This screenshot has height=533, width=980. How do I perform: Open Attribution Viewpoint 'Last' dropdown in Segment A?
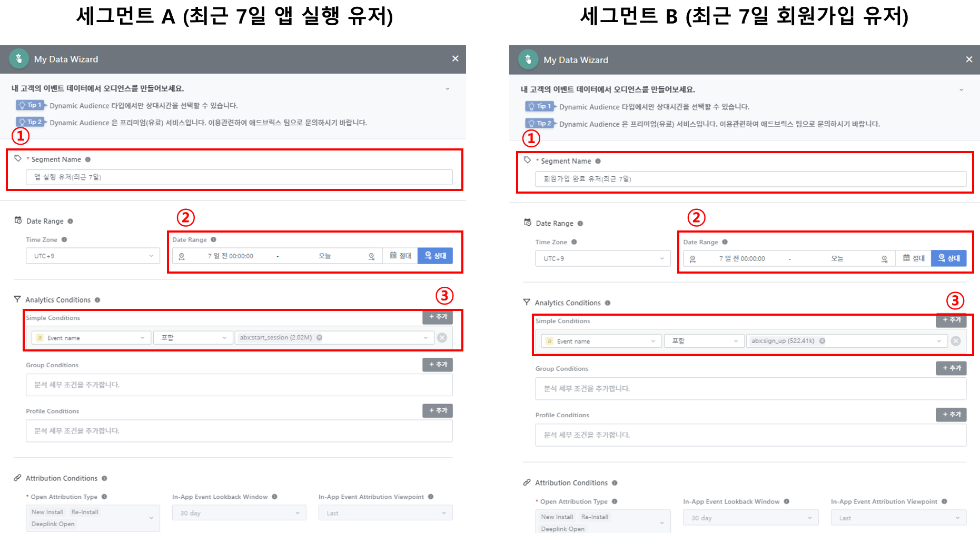coord(385,513)
